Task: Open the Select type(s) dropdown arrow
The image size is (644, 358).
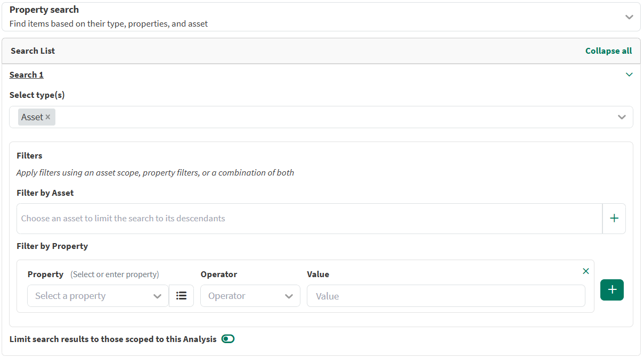Action: click(x=622, y=117)
